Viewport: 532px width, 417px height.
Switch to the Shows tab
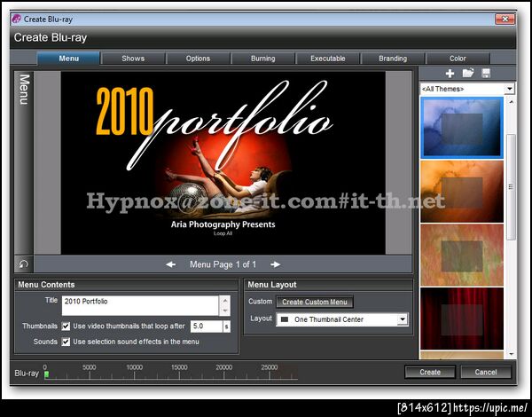point(133,59)
